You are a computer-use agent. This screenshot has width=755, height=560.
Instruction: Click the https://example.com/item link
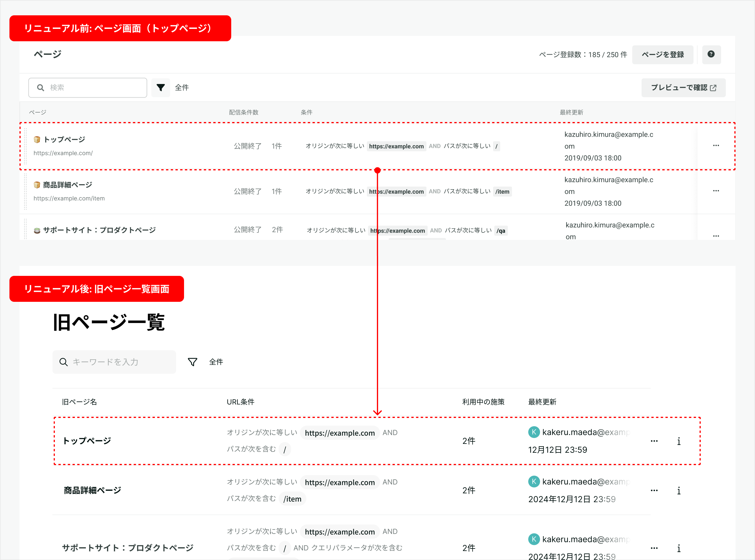69,199
